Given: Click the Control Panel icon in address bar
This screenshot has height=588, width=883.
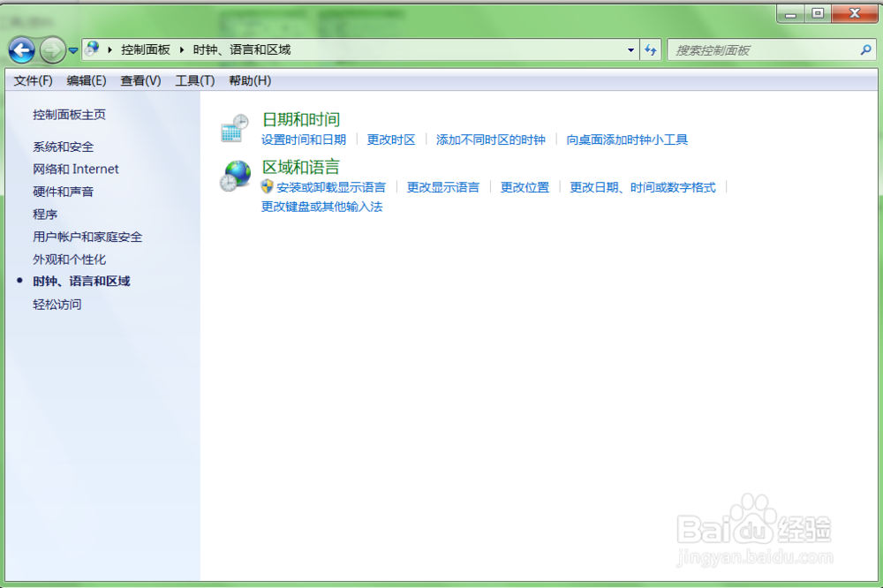Looking at the screenshot, I should (x=92, y=49).
